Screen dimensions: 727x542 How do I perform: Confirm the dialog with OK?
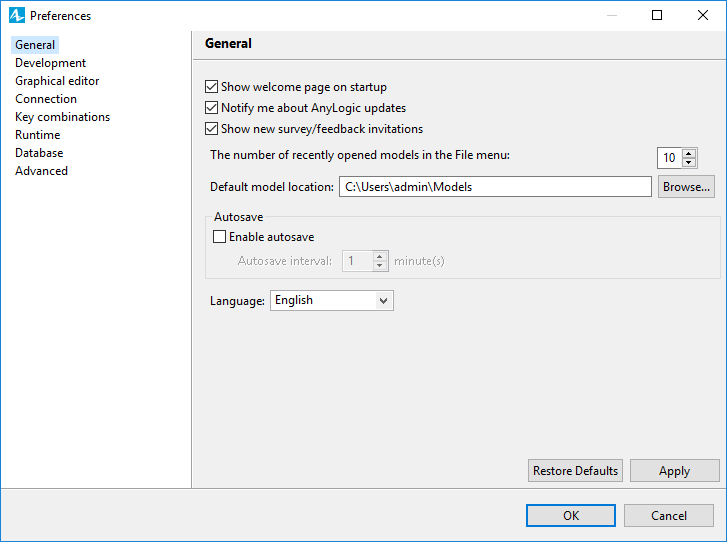tap(571, 516)
